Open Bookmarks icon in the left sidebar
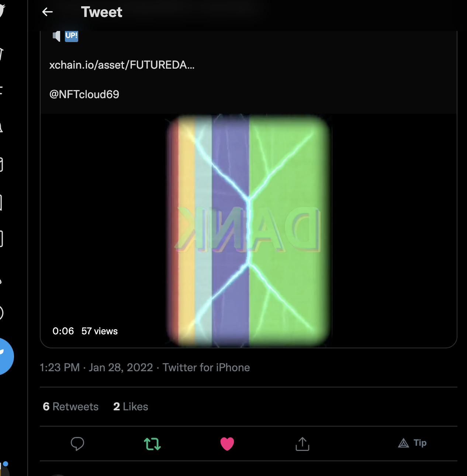 (1, 202)
